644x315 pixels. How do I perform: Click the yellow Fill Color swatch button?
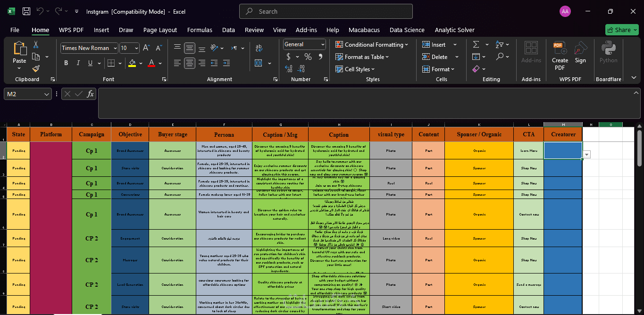click(x=132, y=63)
